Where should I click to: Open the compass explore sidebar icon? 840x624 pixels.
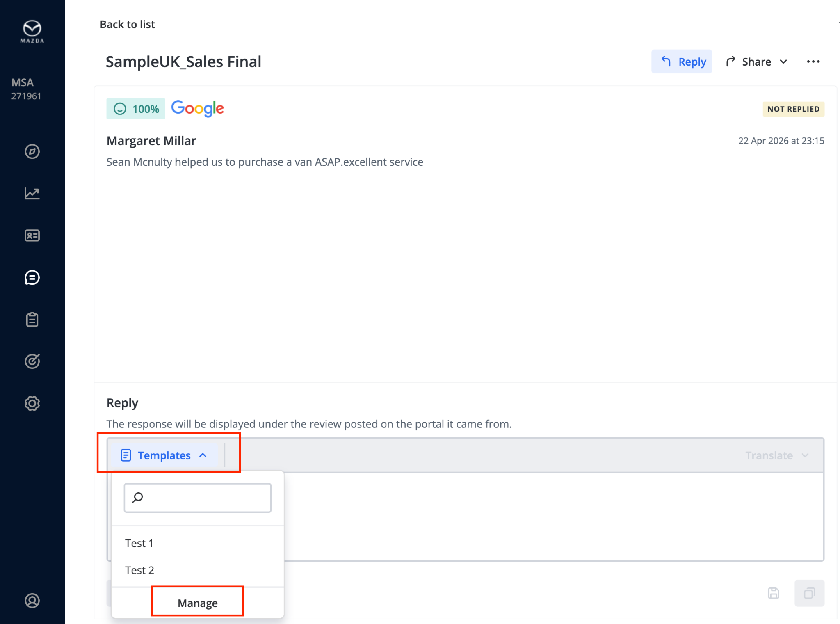pos(32,151)
